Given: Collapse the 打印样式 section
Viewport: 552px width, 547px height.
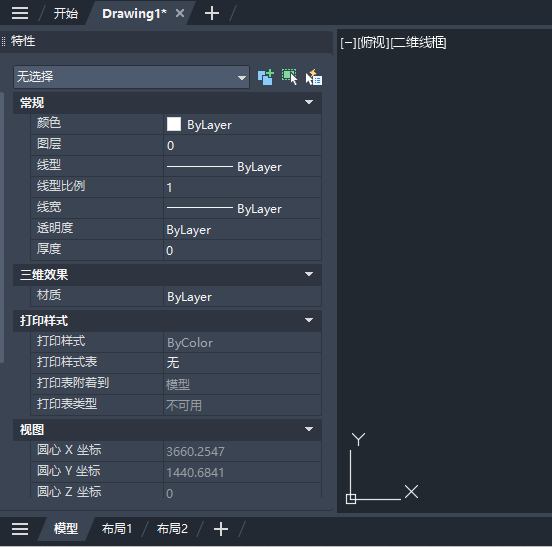Looking at the screenshot, I should coord(309,320).
